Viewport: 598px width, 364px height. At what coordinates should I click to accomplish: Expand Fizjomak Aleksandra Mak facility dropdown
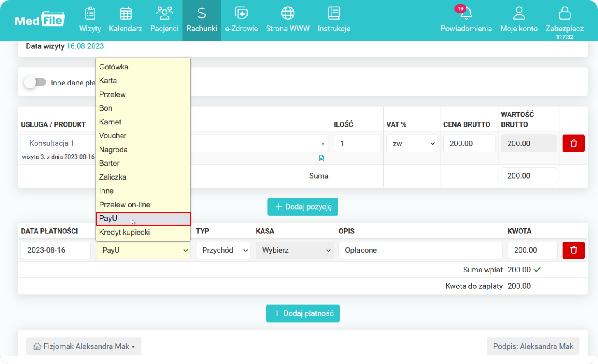pos(84,346)
